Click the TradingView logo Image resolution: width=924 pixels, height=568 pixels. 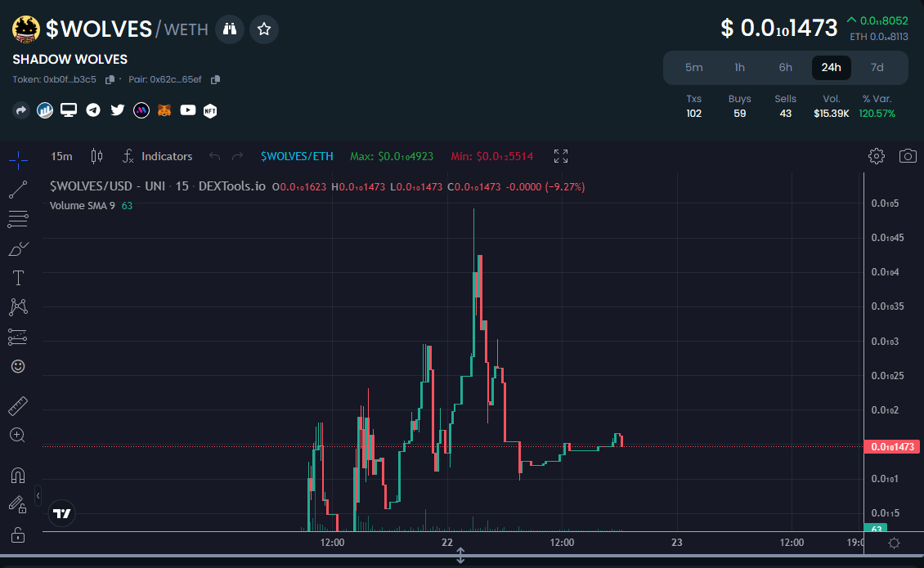[x=62, y=513]
